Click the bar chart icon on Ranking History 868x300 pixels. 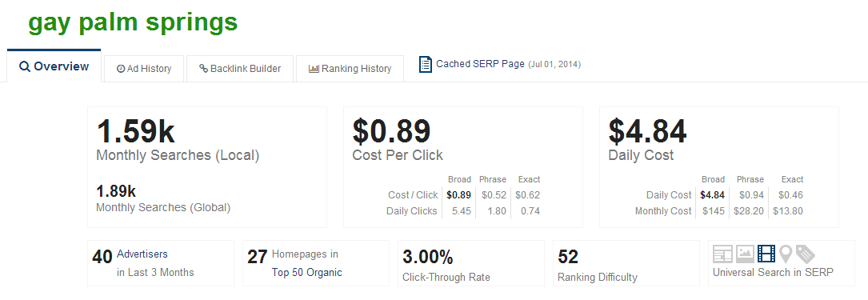pos(314,69)
